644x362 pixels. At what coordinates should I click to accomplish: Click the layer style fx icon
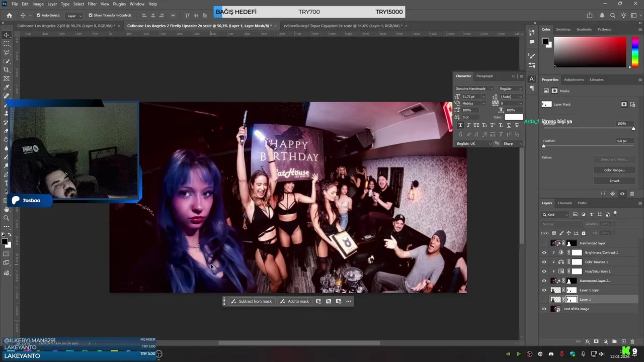[588, 342]
